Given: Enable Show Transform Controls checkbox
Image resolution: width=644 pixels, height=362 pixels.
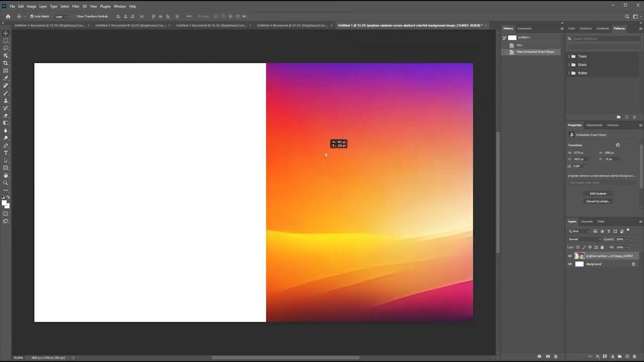Looking at the screenshot, I should (x=74, y=16).
